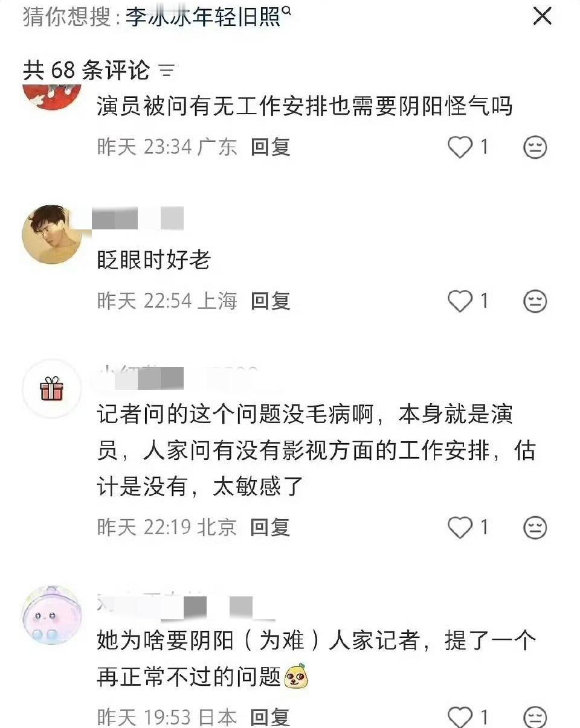Dislike the 广东 23:34 comment
The height and width of the screenshot is (728, 580).
point(535,147)
